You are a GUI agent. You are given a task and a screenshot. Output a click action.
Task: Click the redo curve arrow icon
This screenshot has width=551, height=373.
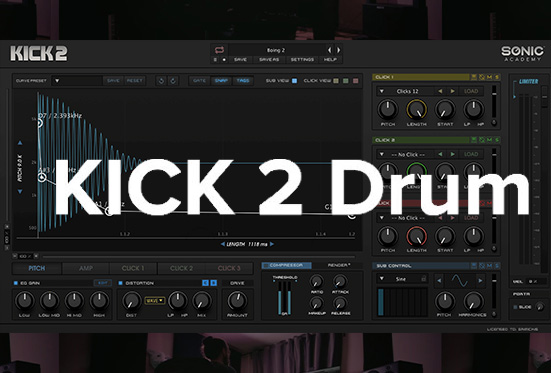point(173,81)
